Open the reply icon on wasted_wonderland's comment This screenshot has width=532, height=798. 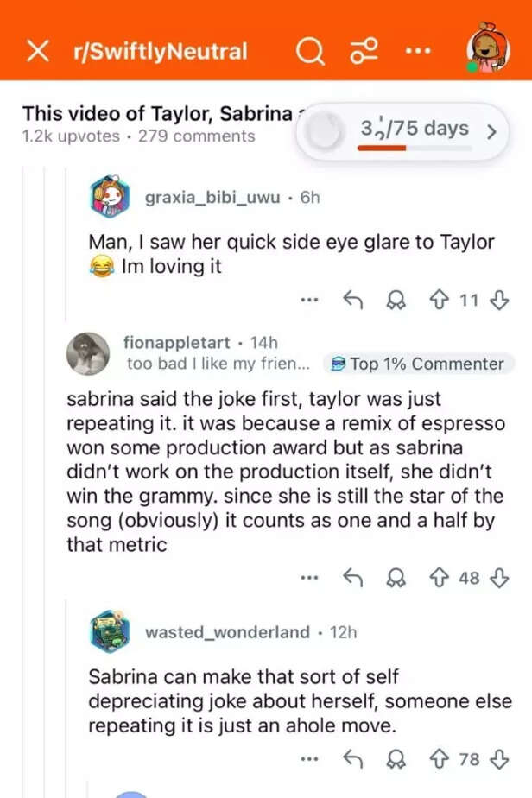[353, 758]
